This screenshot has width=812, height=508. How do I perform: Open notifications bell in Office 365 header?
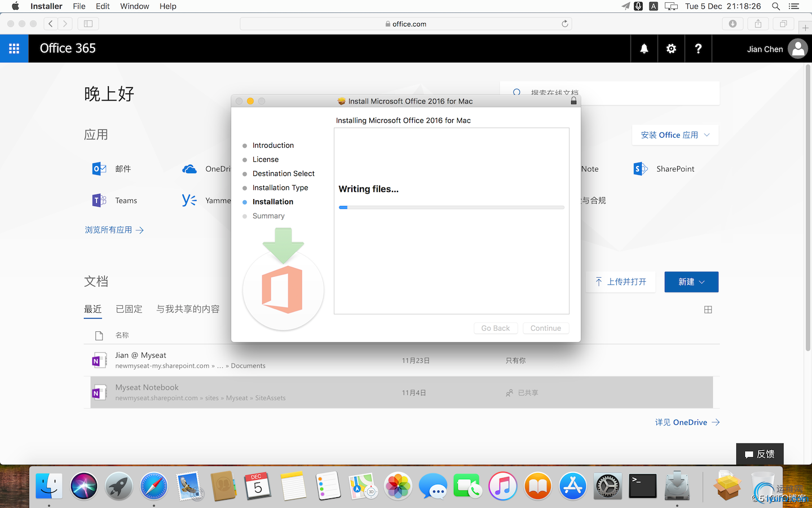click(x=644, y=49)
